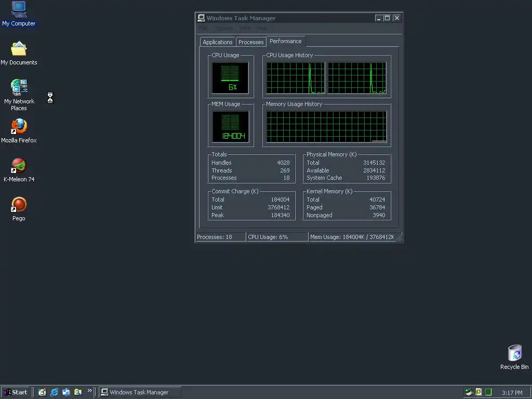Click the Start button
The image size is (532, 399).
tap(15, 392)
